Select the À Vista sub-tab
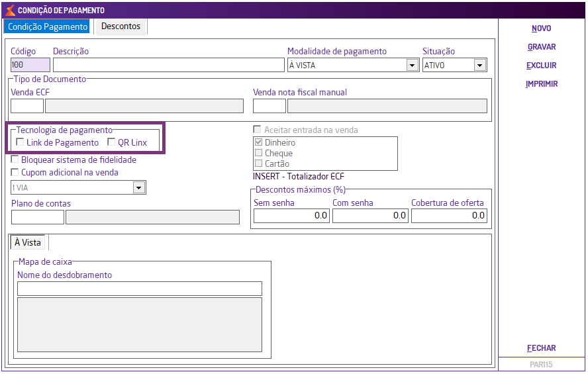The height and width of the screenshot is (374, 588). pos(28,242)
